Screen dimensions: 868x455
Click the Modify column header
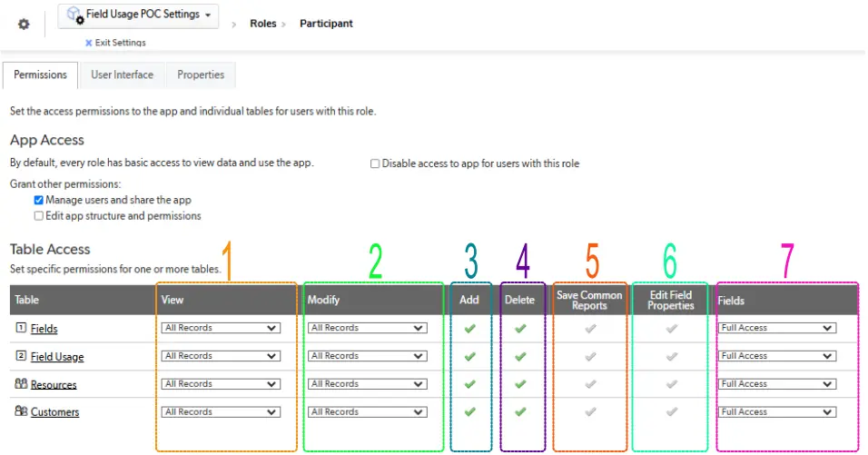point(323,300)
